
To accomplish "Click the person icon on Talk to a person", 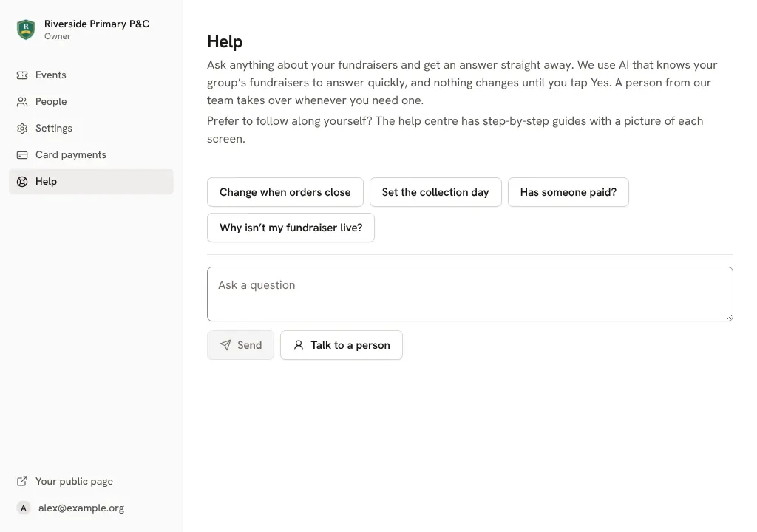I will [x=299, y=345].
